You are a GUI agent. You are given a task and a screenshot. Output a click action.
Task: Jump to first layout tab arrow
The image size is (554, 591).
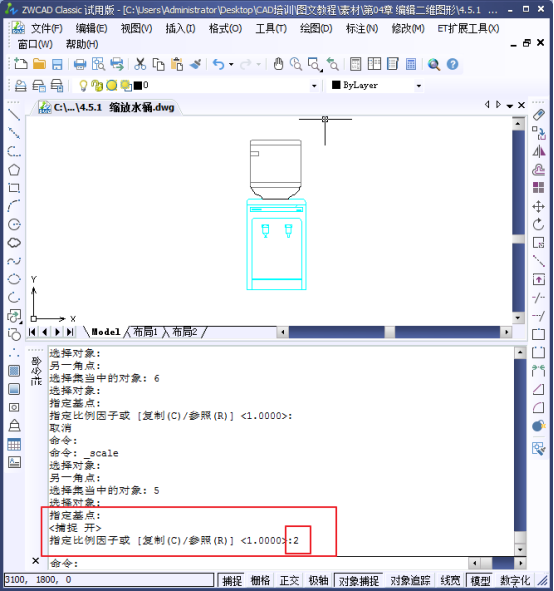tap(32, 332)
